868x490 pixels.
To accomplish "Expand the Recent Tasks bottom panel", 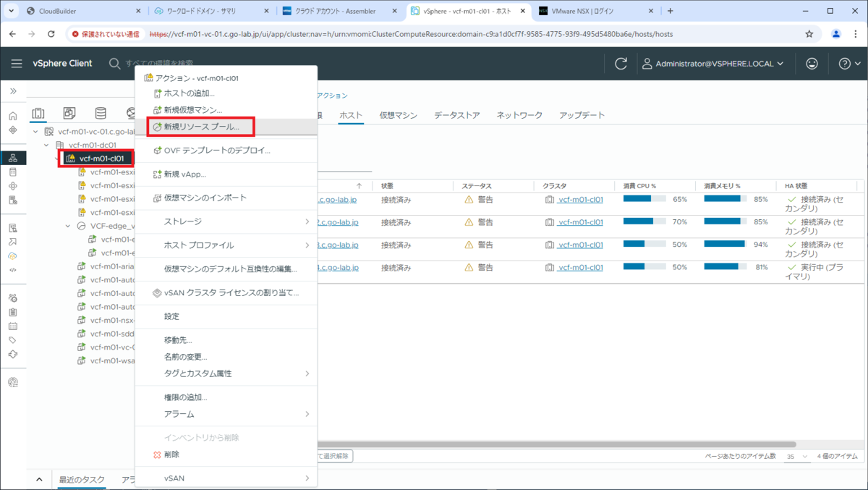I will click(x=40, y=480).
